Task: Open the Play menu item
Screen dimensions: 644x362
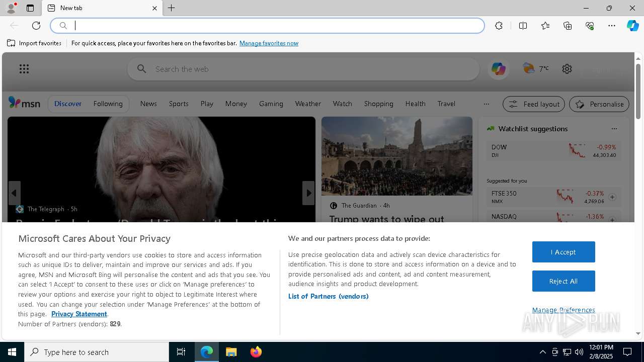Action: [207, 104]
